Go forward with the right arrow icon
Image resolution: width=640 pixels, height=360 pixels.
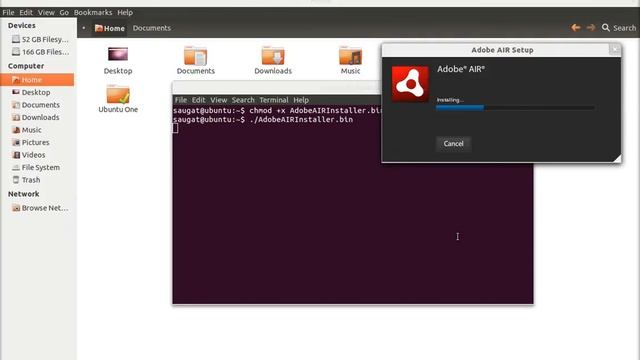point(591,28)
